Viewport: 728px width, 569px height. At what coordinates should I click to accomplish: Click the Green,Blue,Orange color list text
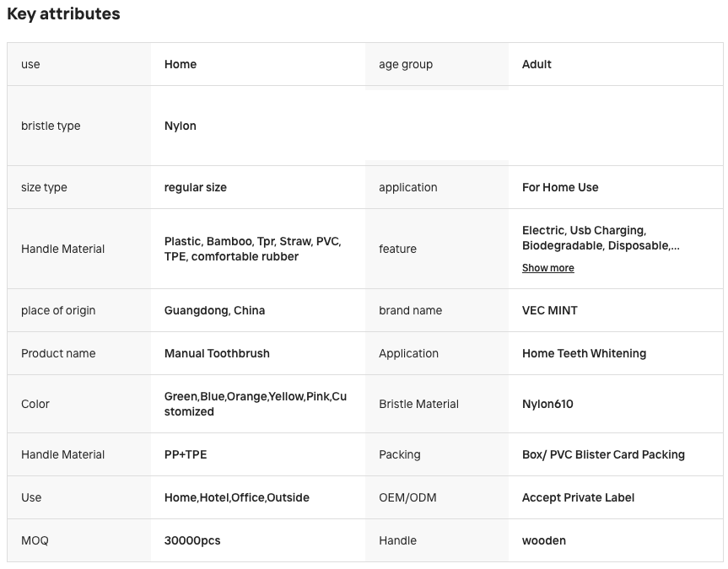pyautogui.click(x=256, y=404)
